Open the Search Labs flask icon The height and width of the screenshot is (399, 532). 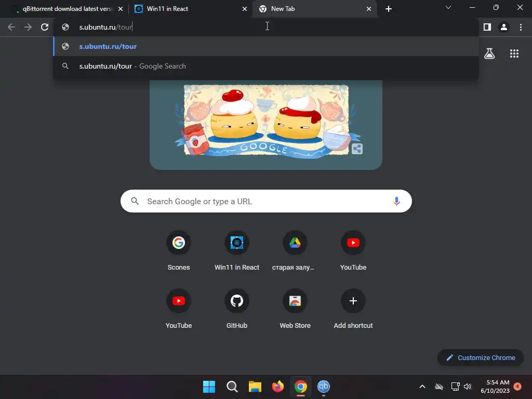coord(489,54)
